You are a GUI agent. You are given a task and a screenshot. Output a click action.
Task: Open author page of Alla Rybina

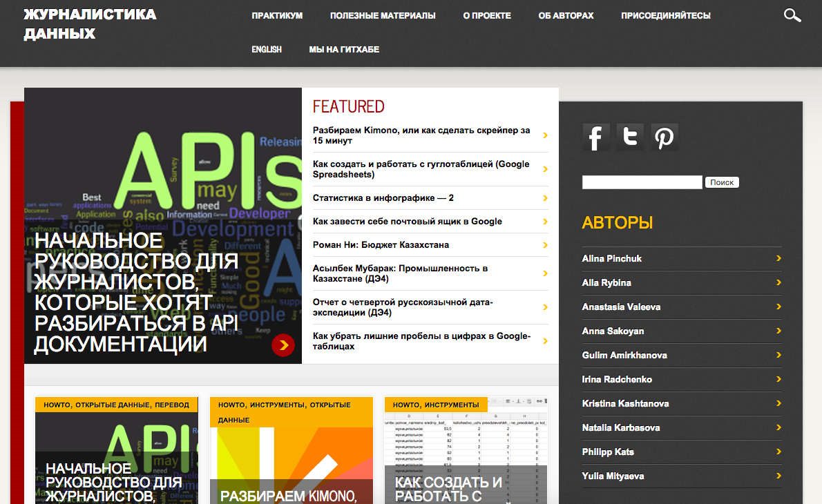pos(606,282)
